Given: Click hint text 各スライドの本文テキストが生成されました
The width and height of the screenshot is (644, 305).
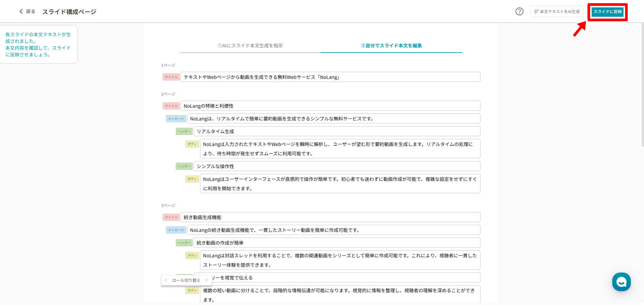Looking at the screenshot, I should pos(38,38).
